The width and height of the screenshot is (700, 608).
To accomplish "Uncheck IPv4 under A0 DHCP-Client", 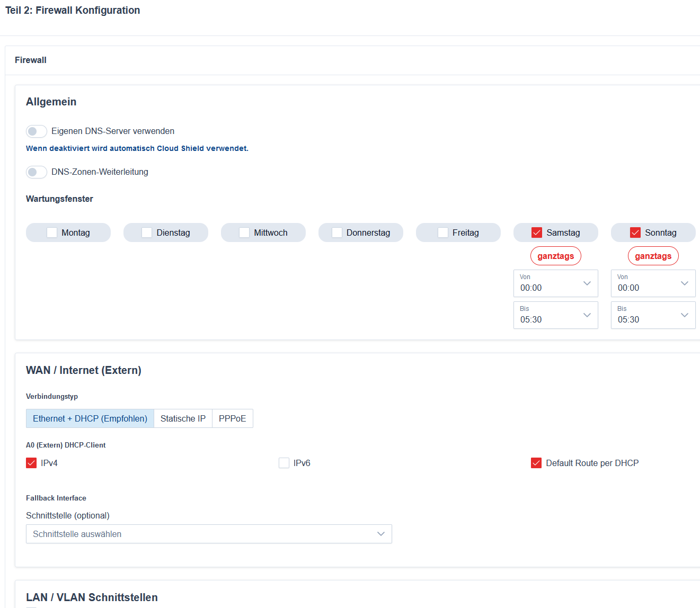I will pos(31,462).
